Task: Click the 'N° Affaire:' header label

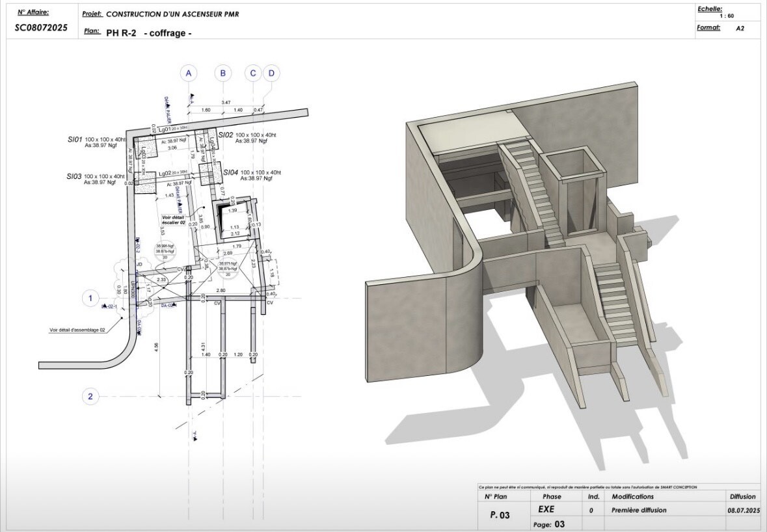Action: click(x=33, y=13)
